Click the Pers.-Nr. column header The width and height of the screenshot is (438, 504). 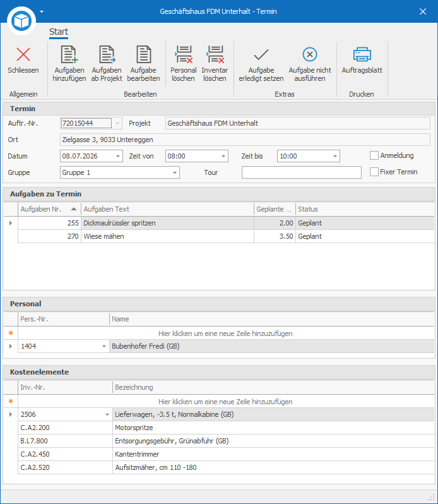[64, 319]
